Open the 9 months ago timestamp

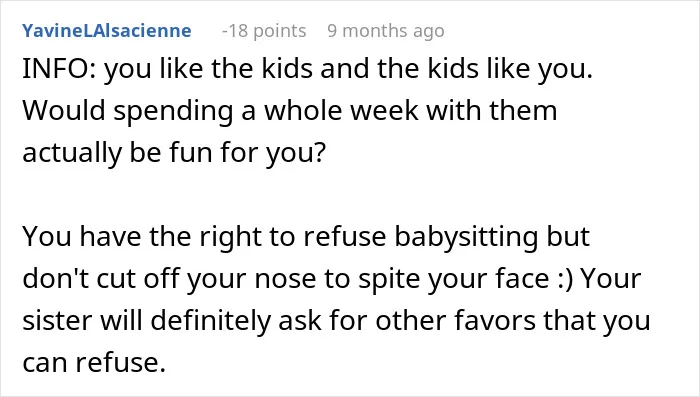click(x=386, y=31)
